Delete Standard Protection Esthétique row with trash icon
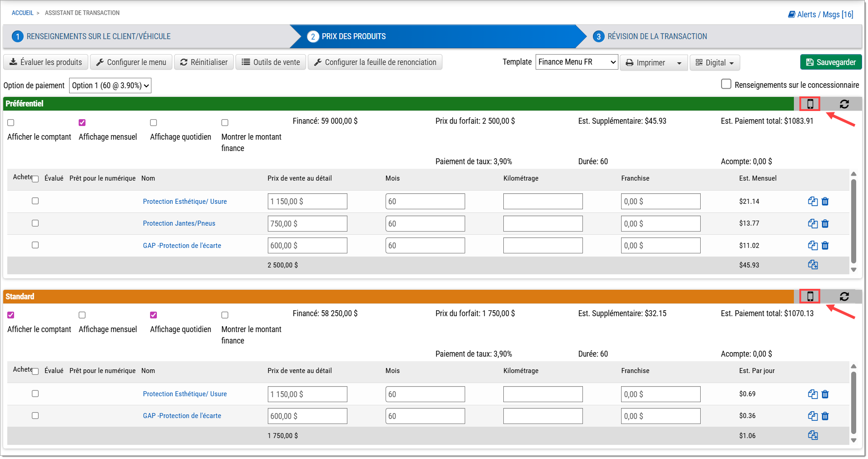This screenshot has width=868, height=459. click(825, 394)
